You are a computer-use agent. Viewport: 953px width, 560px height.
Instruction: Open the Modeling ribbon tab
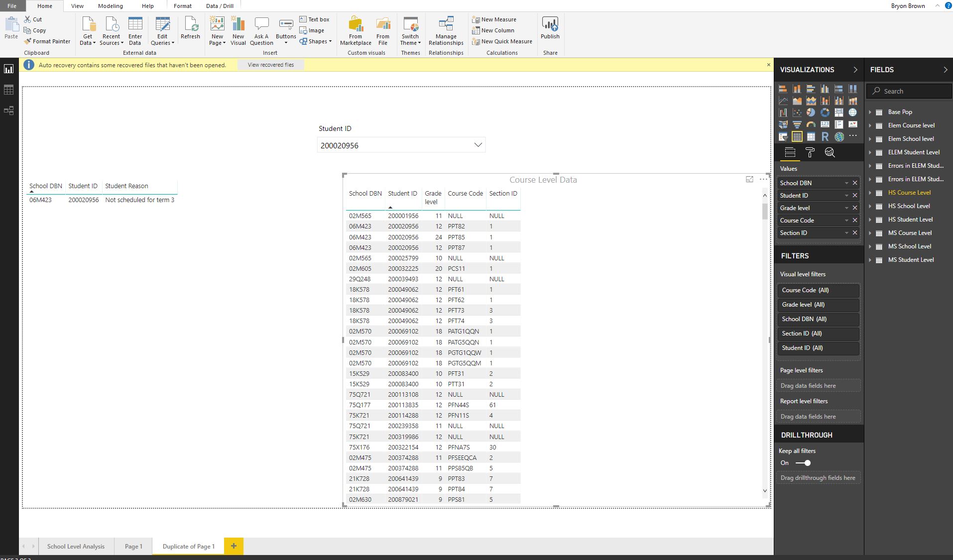(111, 6)
